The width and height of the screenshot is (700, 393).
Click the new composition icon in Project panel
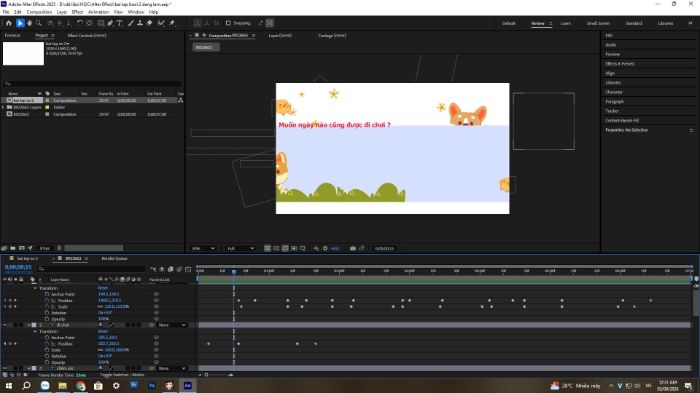click(21, 248)
